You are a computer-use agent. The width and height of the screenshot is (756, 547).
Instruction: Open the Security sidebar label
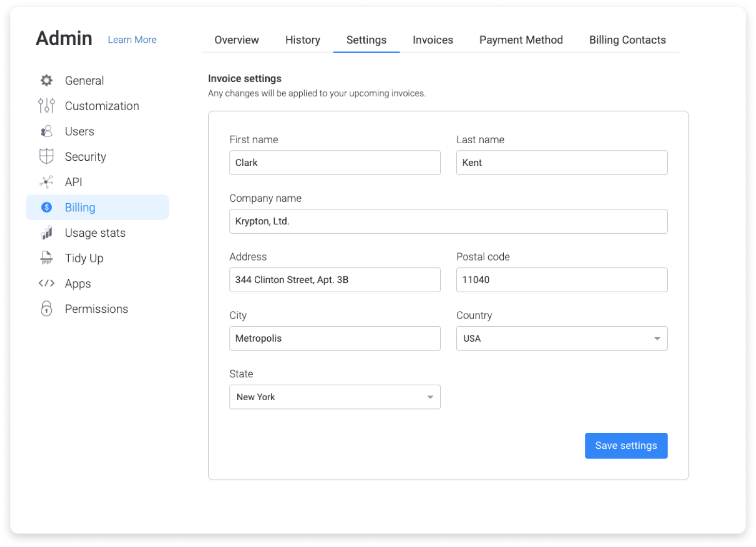pos(85,157)
